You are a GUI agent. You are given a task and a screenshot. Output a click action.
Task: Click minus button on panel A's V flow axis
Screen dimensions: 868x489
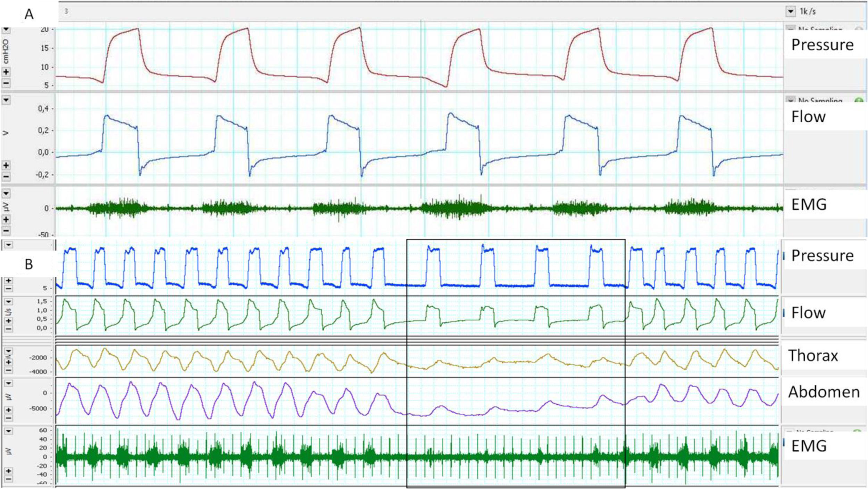[x=6, y=177]
